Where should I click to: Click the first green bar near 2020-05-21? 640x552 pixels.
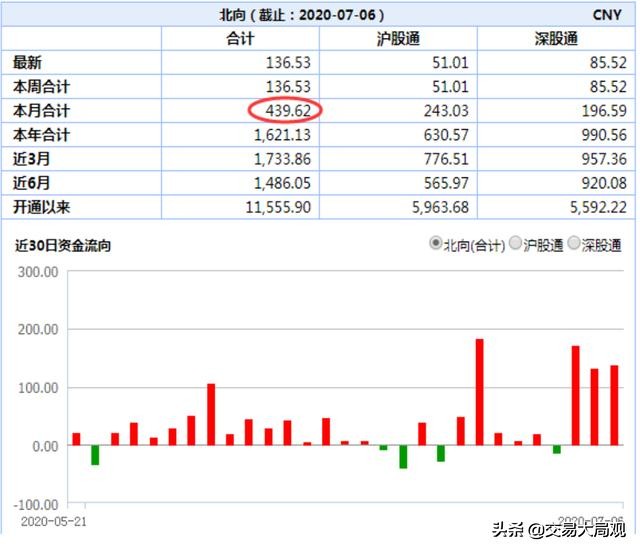click(x=95, y=455)
